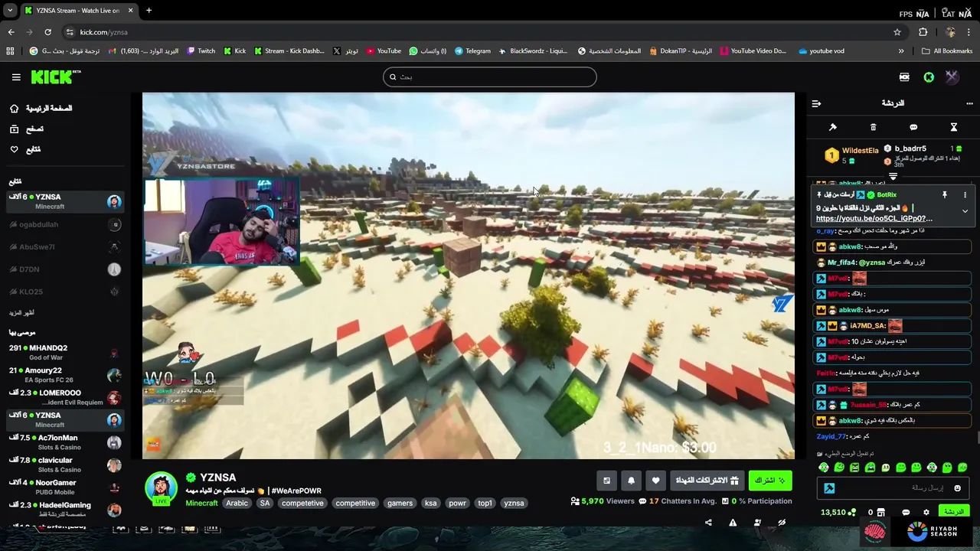The width and height of the screenshot is (980, 551).
Task: Toggle stream notifications bell button
Action: click(631, 481)
